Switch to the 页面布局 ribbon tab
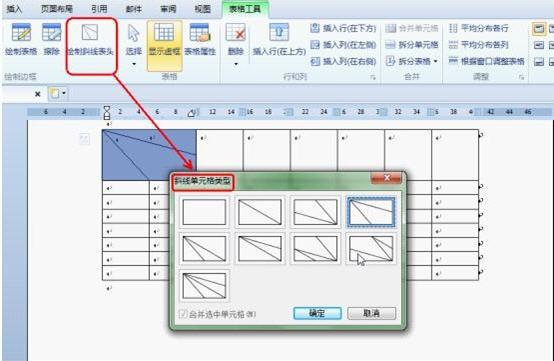 pyautogui.click(x=56, y=9)
